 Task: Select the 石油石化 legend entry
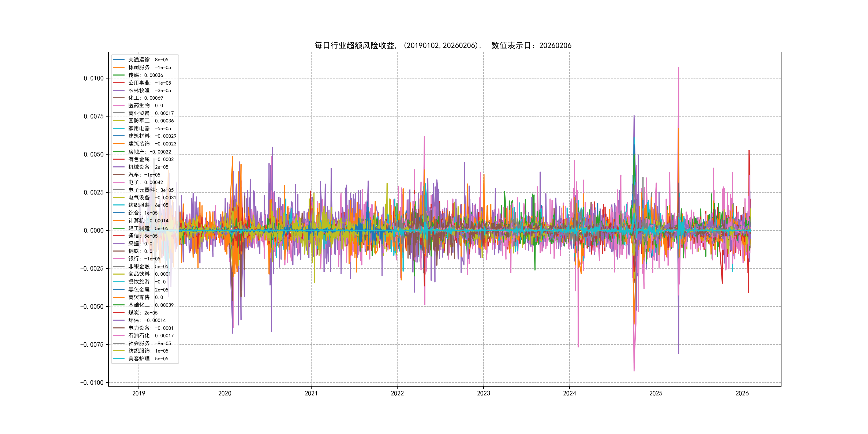(x=151, y=336)
